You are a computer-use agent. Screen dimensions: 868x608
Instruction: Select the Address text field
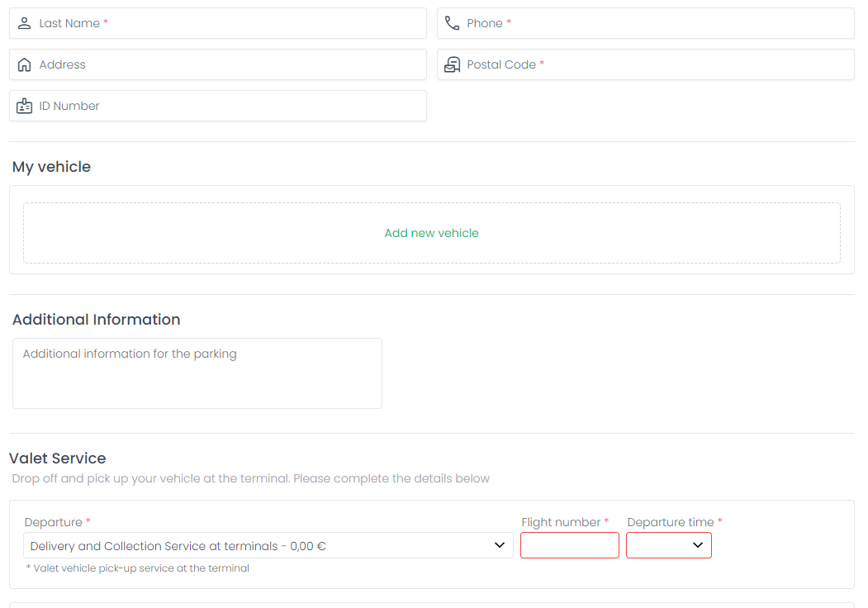[x=248, y=64]
